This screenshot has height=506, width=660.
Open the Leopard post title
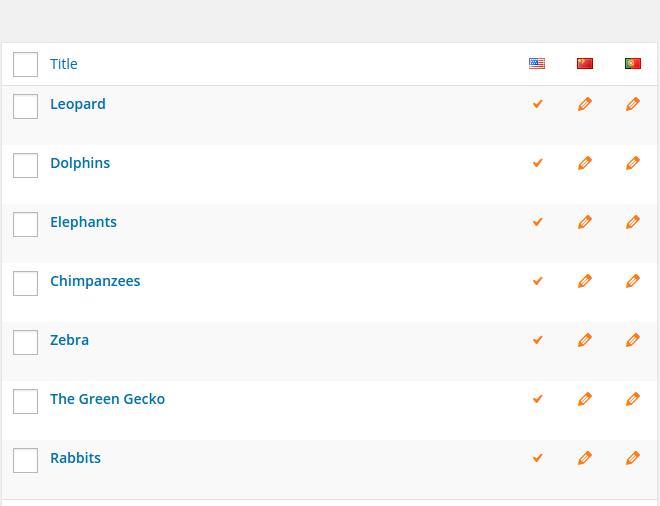pyautogui.click(x=78, y=104)
